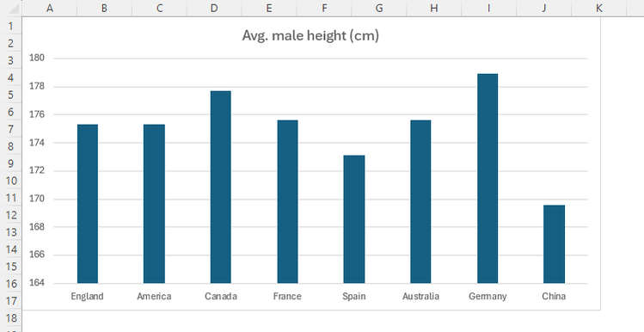Select row 11 header
Viewport: 644px width, 332px height.
[10, 198]
